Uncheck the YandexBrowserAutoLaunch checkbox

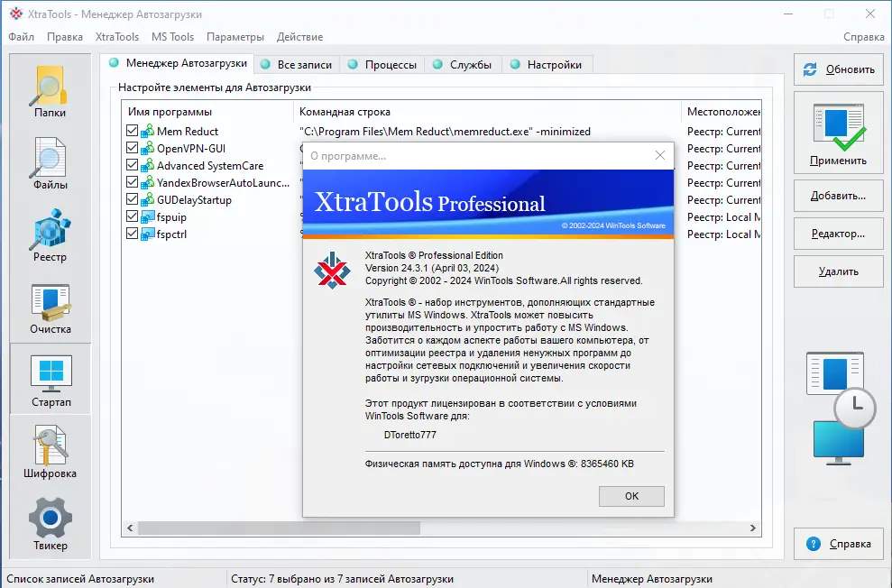click(132, 182)
